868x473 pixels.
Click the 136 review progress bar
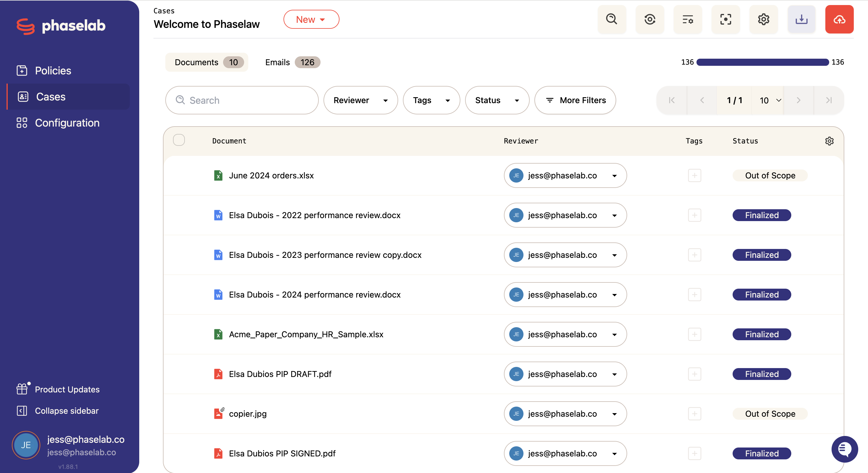[762, 62]
